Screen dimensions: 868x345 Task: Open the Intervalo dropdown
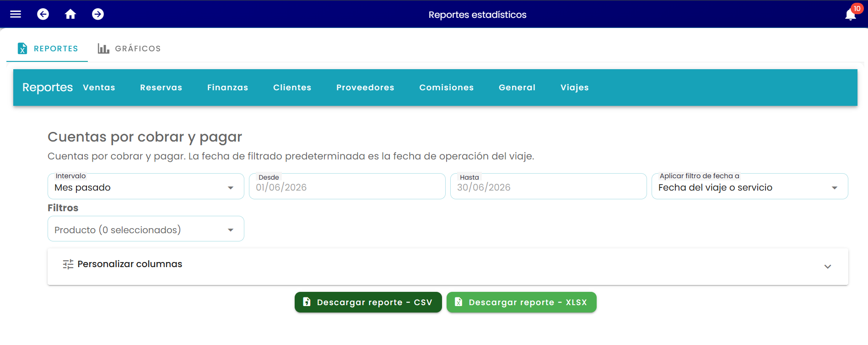pyautogui.click(x=146, y=186)
